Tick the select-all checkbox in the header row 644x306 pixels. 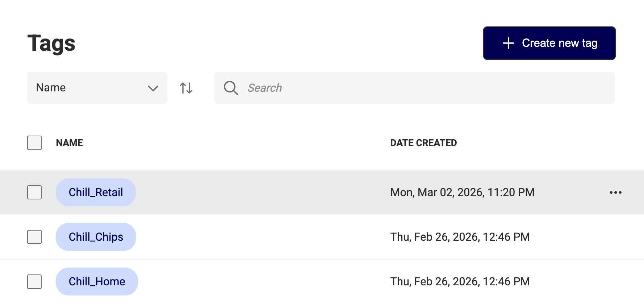coord(34,143)
